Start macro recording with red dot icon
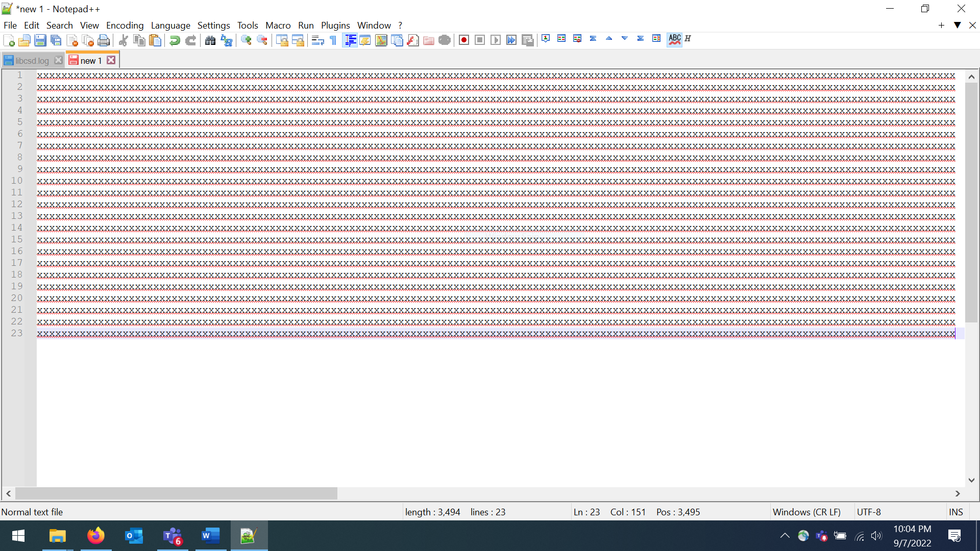 463,40
